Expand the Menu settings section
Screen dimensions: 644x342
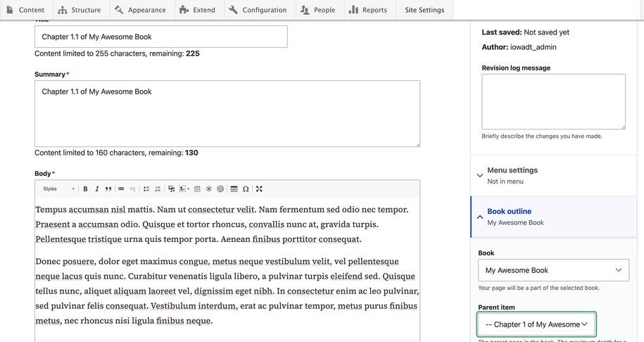pos(512,170)
